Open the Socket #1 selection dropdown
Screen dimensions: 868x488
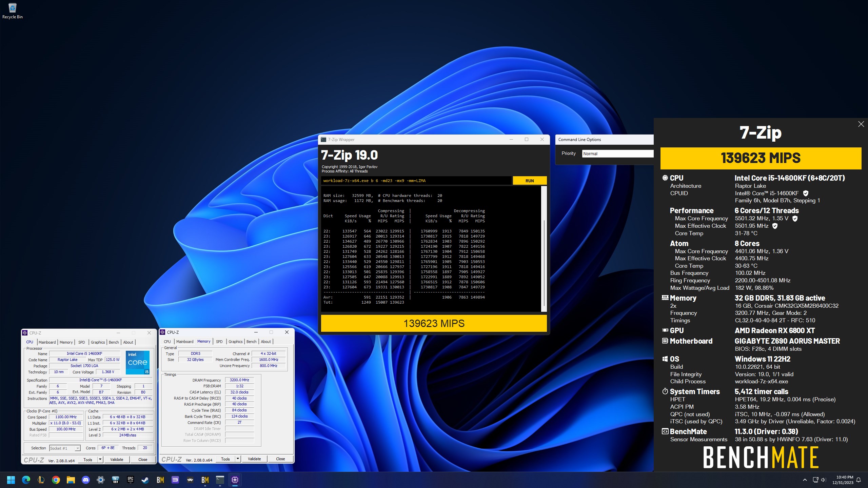click(65, 448)
